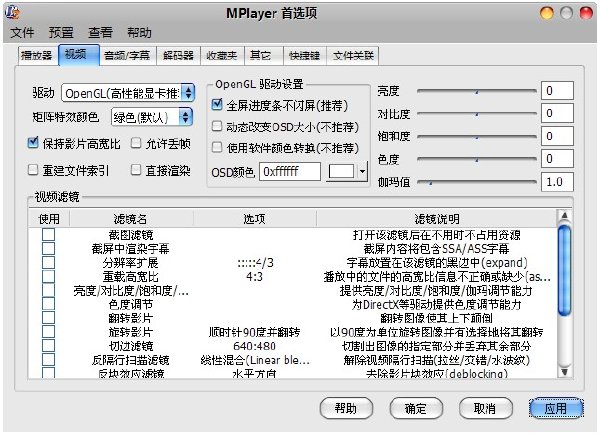Screen dimensions: 600x435
Task: Open the 矩阵特效颜色 dropdown
Action: 152,117
